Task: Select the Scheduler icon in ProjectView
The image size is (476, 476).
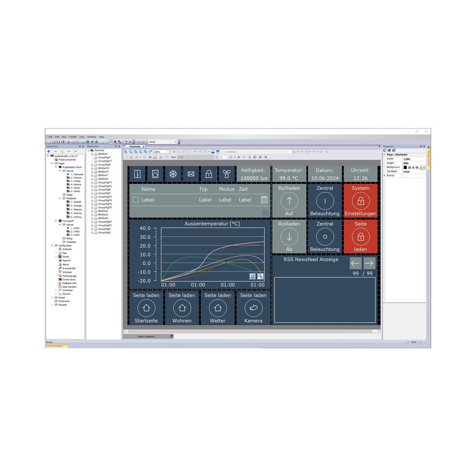Action: click(x=60, y=272)
